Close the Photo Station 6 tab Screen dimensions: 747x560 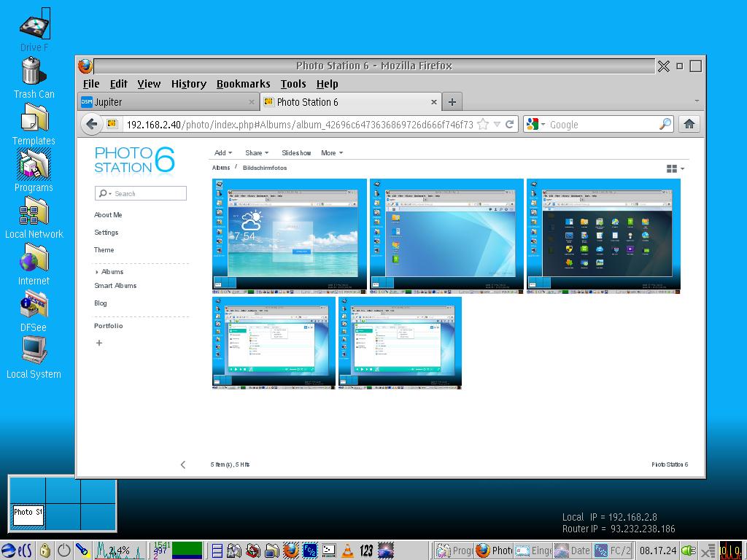coord(433,102)
